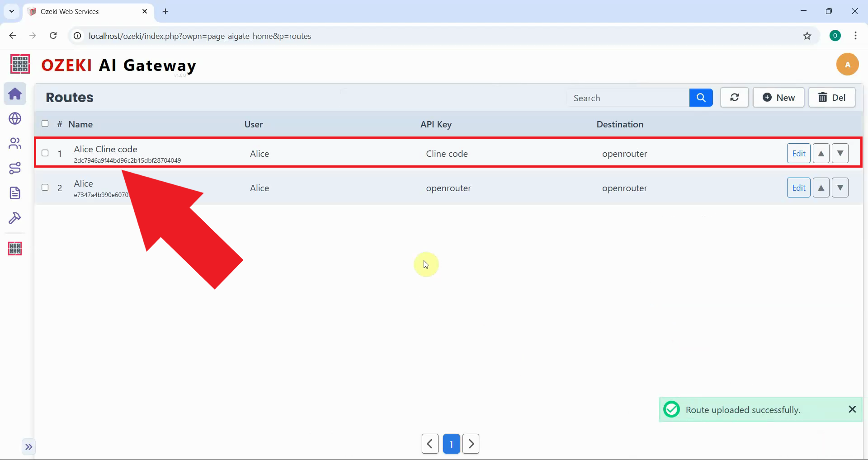Expand the down arrow on the Alice route
Screen dimensions: 868x460
(840, 188)
